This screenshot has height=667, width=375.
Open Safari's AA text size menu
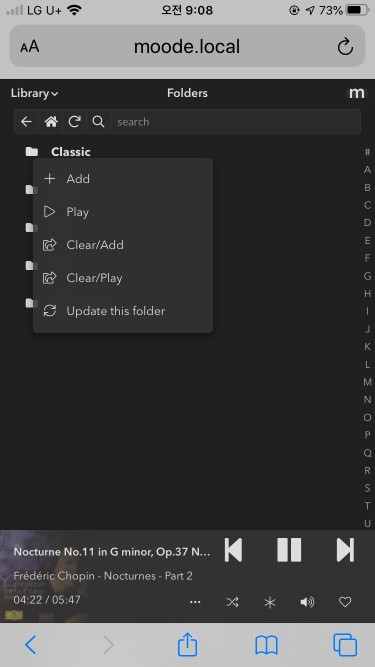(29, 46)
